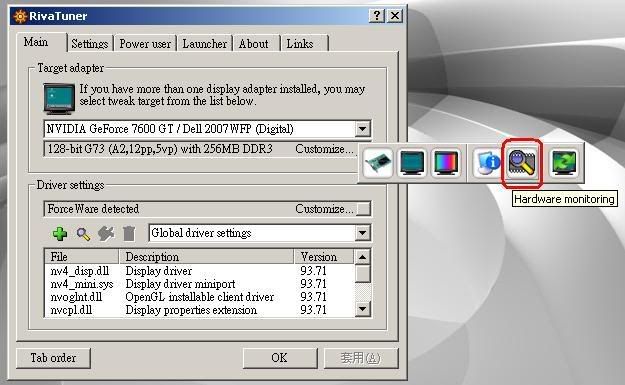Click the Description column header
The width and height of the screenshot is (625, 385).
tap(206, 257)
